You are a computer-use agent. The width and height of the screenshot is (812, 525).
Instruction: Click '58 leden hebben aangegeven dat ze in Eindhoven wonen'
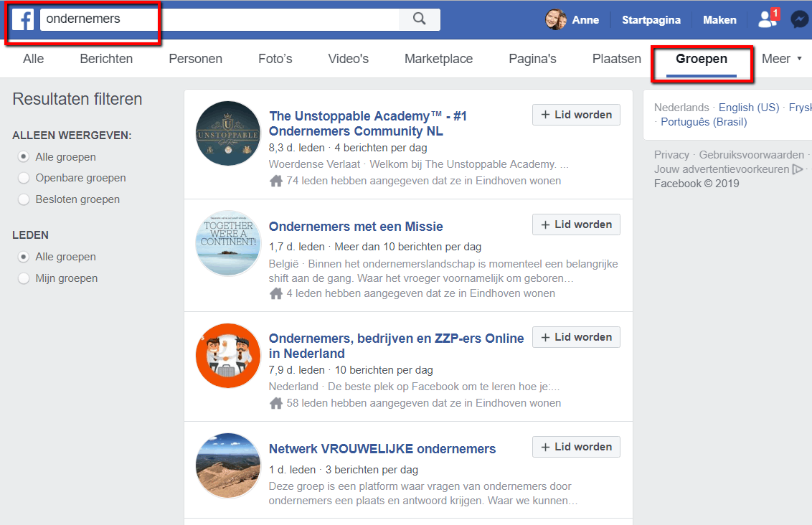[424, 403]
